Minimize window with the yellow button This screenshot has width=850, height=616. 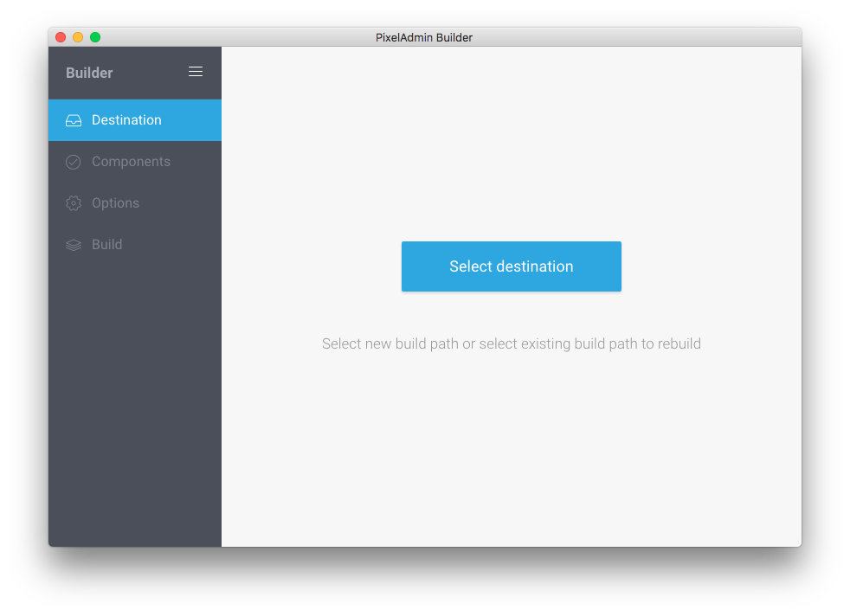click(x=78, y=37)
